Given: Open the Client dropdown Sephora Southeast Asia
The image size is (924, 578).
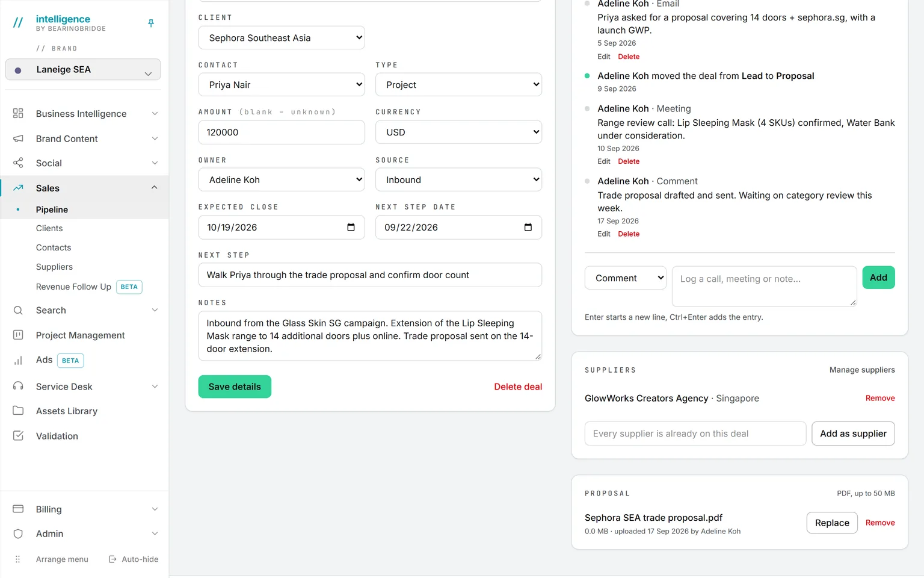Looking at the screenshot, I should click(x=282, y=37).
